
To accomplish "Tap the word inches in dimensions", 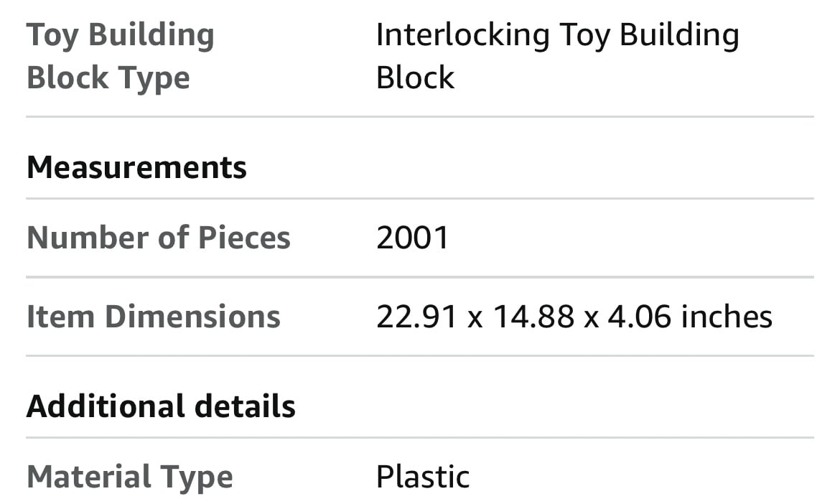I will click(727, 316).
